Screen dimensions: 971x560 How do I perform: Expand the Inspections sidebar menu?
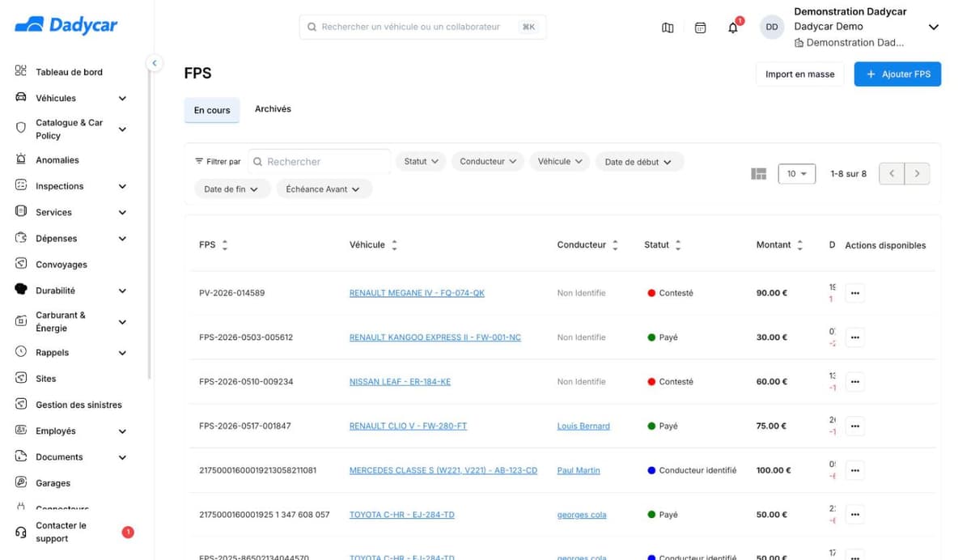pyautogui.click(x=122, y=186)
